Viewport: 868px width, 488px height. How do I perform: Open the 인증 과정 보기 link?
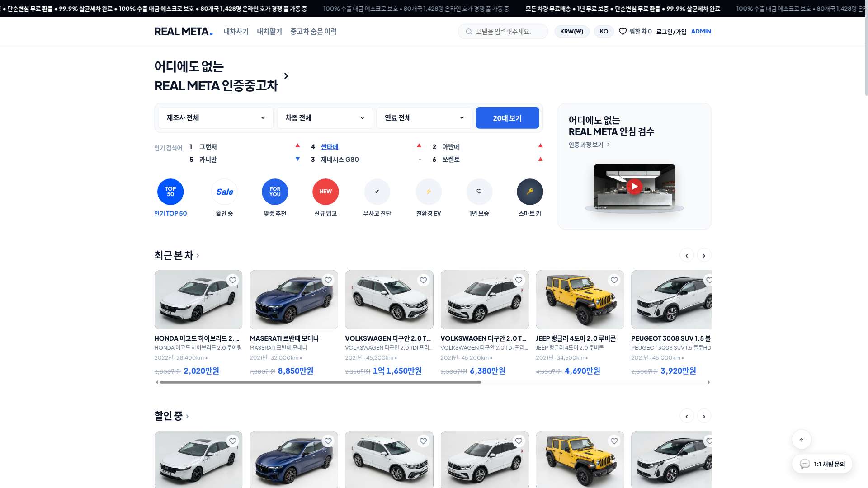pos(590,145)
